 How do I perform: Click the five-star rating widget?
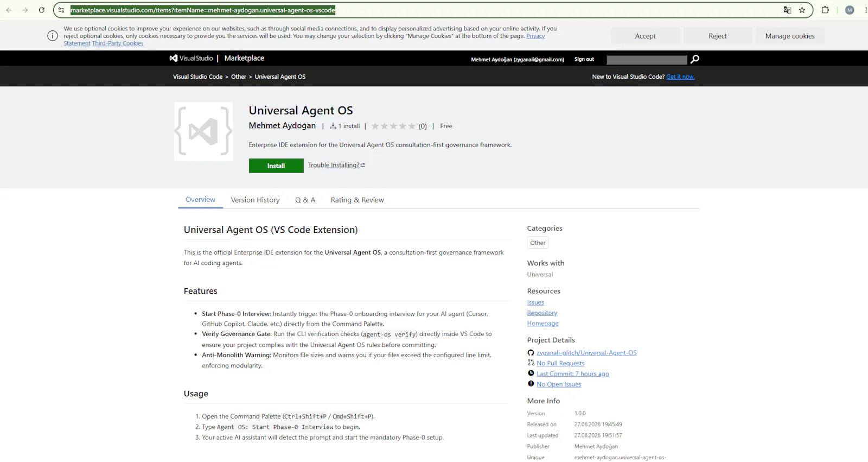point(393,126)
